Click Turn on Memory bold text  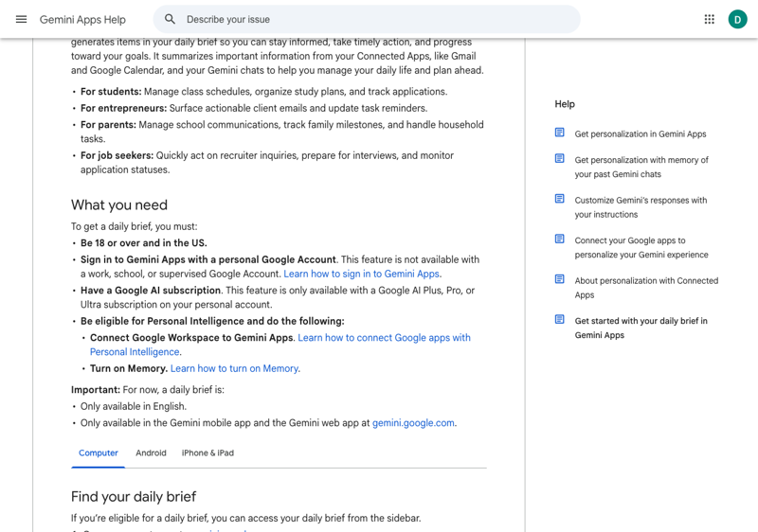coord(129,368)
